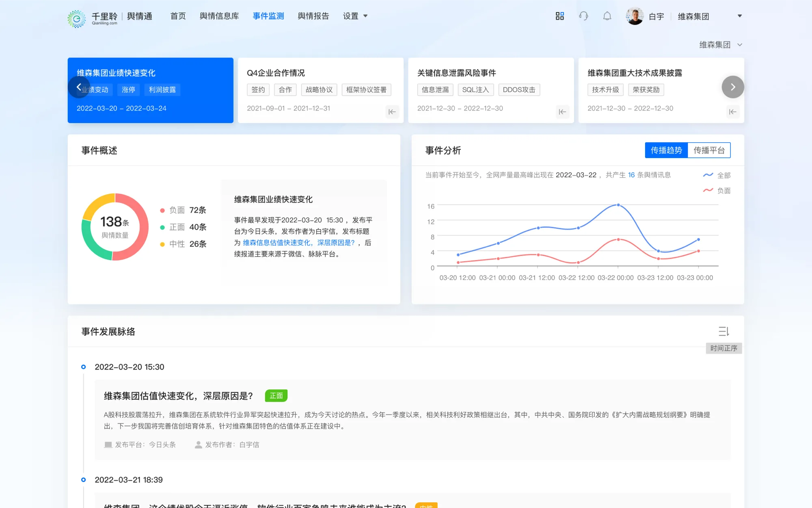Click the 框架协议签署 tag
This screenshot has width=812, height=508.
point(366,90)
